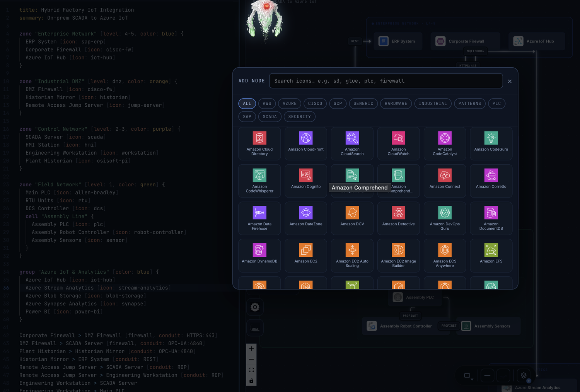Click the 'summary: On-prem SCADA to Azure IoT' line

coord(73,18)
